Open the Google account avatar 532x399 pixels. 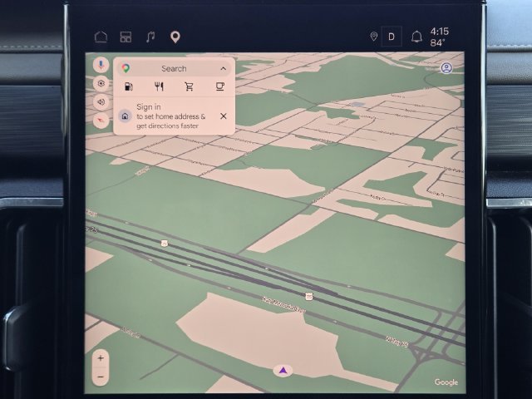pos(446,68)
